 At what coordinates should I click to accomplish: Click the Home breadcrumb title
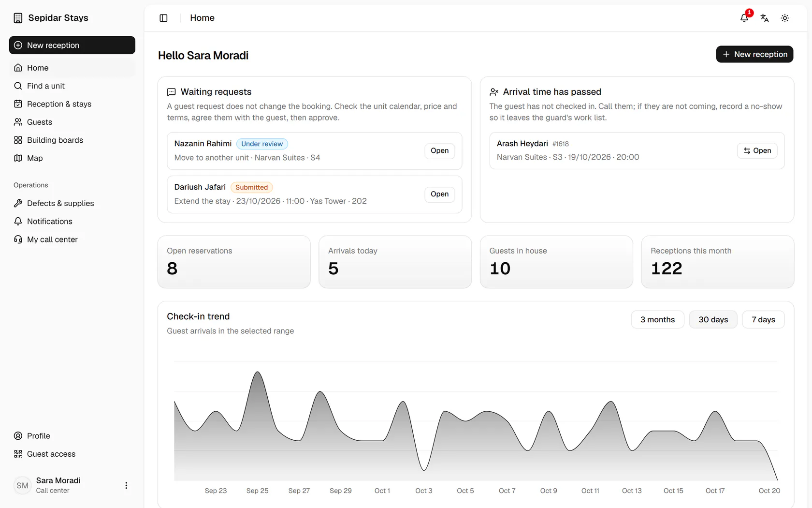tap(202, 18)
